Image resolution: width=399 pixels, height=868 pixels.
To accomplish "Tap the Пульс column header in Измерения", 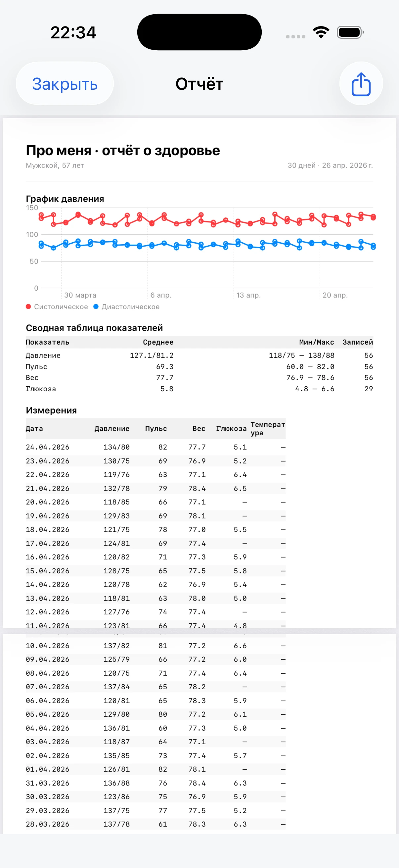I will [156, 429].
